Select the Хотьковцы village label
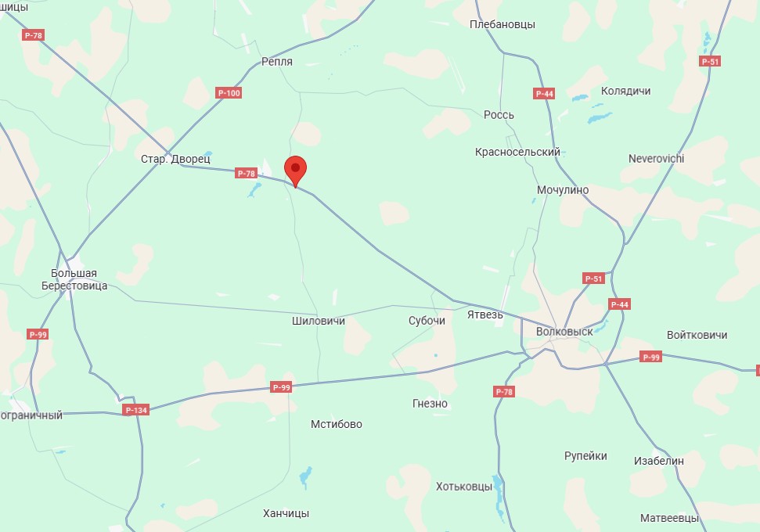The height and width of the screenshot is (532, 760). click(464, 487)
